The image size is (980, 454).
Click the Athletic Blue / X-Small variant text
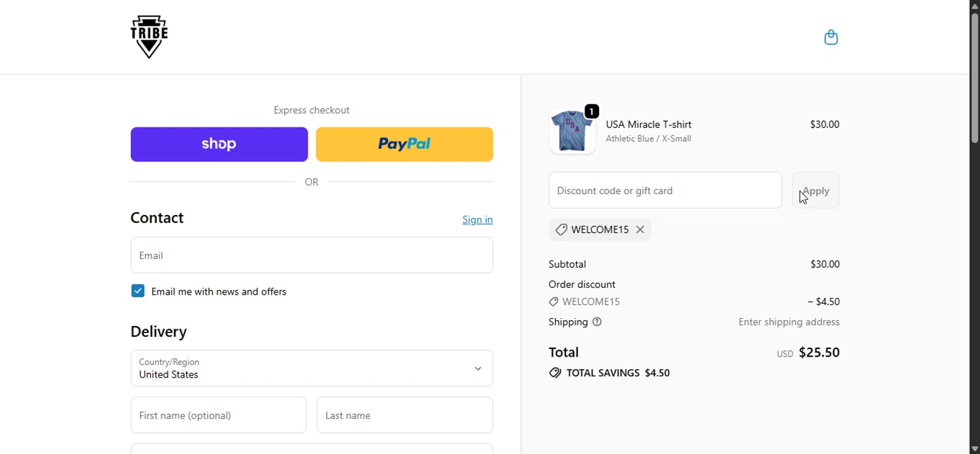click(x=648, y=138)
